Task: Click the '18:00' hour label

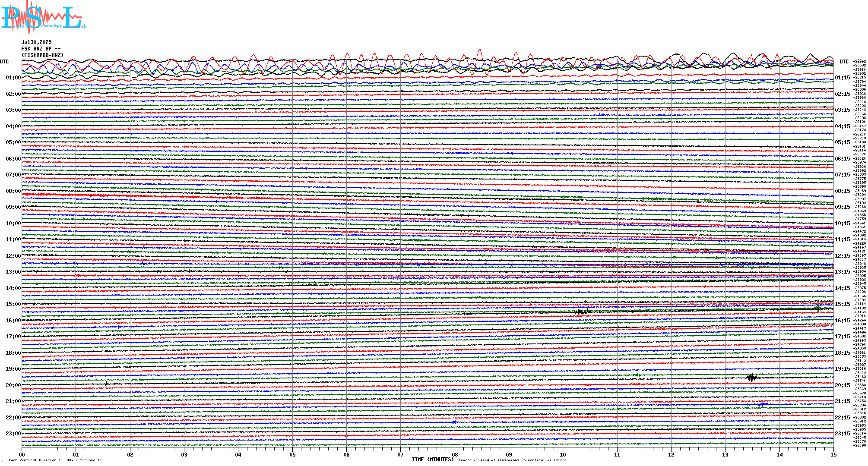Action: pos(13,353)
